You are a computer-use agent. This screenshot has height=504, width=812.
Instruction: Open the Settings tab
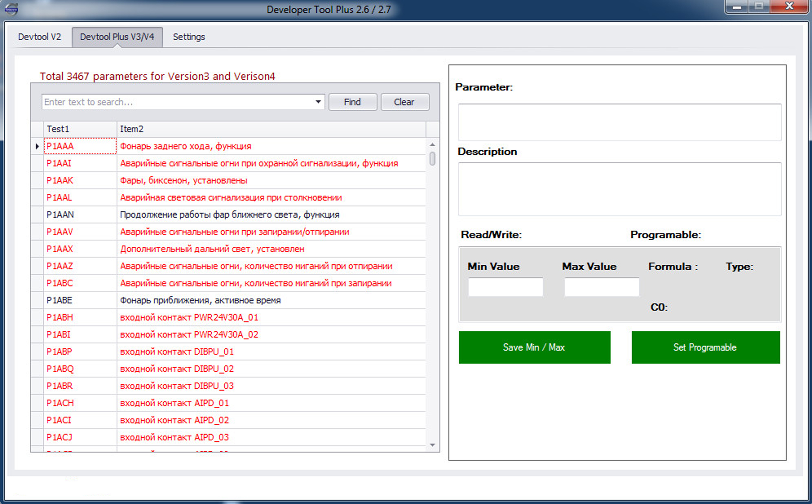pyautogui.click(x=189, y=37)
